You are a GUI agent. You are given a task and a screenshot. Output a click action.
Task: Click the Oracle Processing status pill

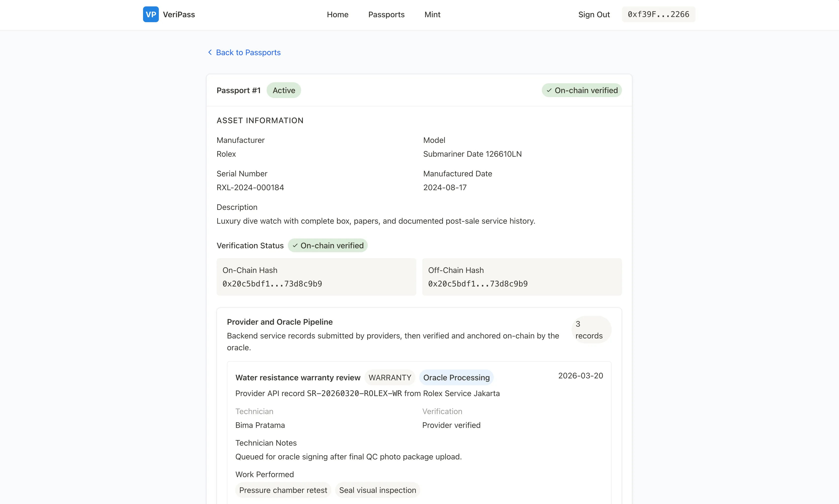[456, 377]
